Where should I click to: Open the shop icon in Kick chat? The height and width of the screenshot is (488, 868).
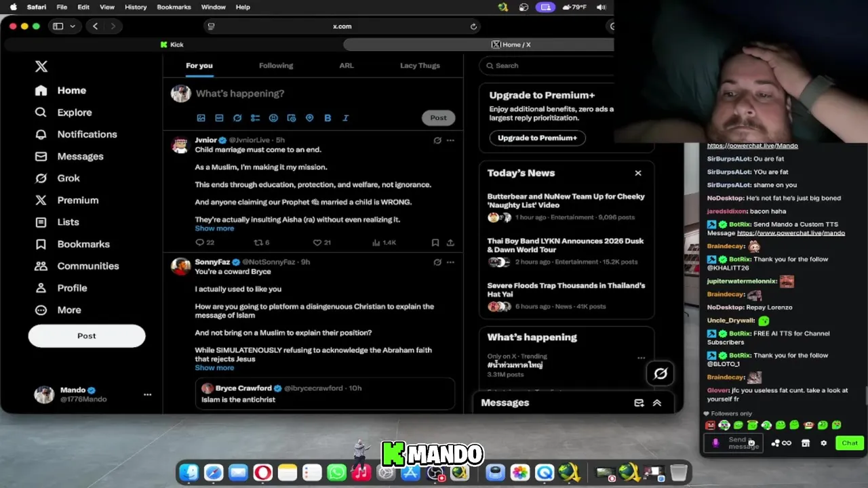click(806, 443)
